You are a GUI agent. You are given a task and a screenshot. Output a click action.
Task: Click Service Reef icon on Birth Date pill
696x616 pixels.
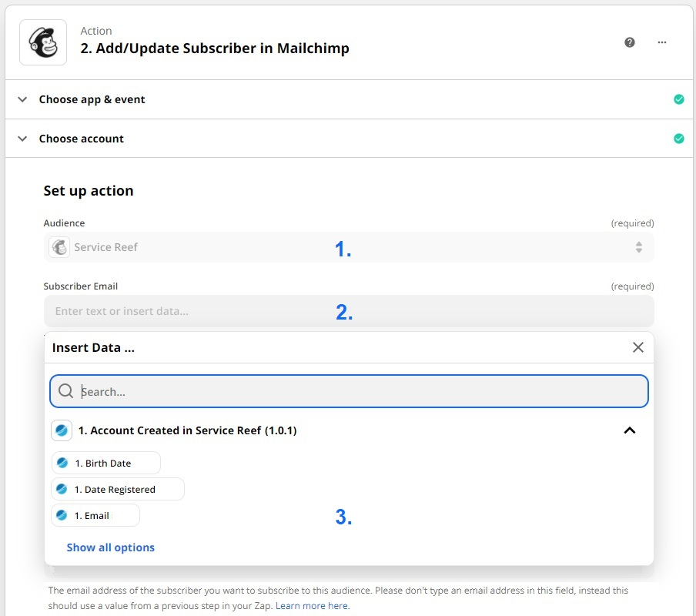click(62, 463)
